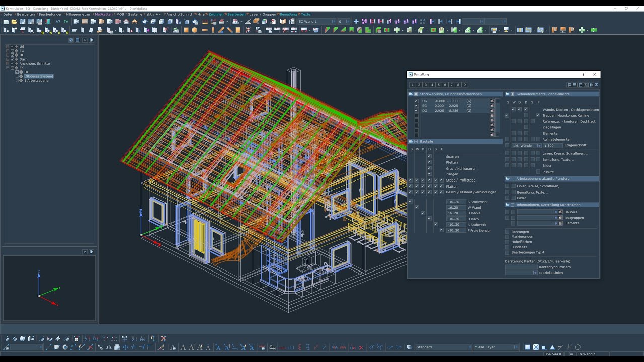
Task: Open the spezielle Linien dropdown
Action: tap(521, 273)
